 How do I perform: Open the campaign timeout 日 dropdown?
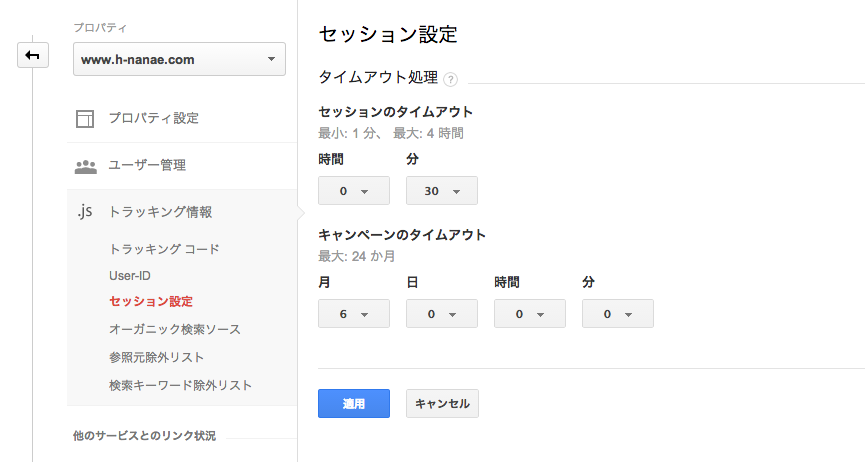coord(442,314)
